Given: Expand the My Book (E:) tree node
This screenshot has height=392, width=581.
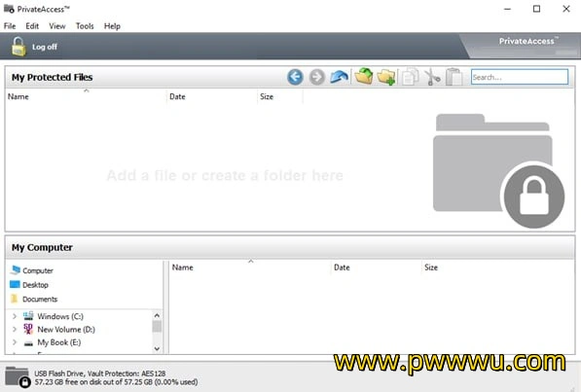Looking at the screenshot, I should (14, 342).
